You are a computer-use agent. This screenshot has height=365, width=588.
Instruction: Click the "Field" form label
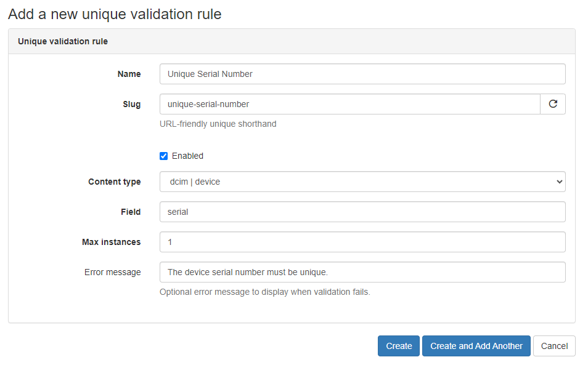coord(131,212)
